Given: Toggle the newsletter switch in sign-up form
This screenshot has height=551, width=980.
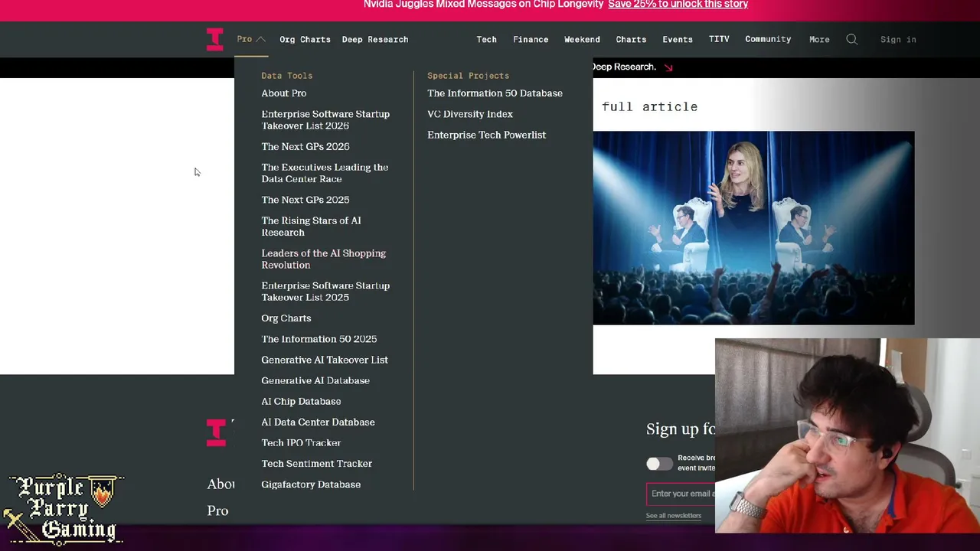Looking at the screenshot, I should [x=659, y=464].
